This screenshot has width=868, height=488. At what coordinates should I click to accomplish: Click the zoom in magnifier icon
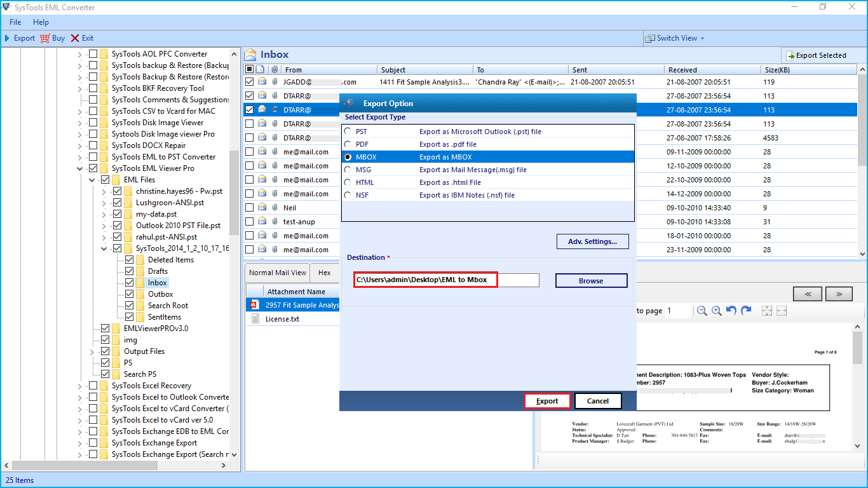click(x=716, y=311)
